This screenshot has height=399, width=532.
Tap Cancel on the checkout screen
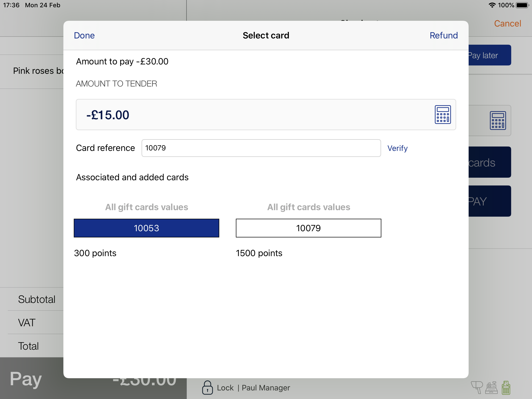coord(507,23)
